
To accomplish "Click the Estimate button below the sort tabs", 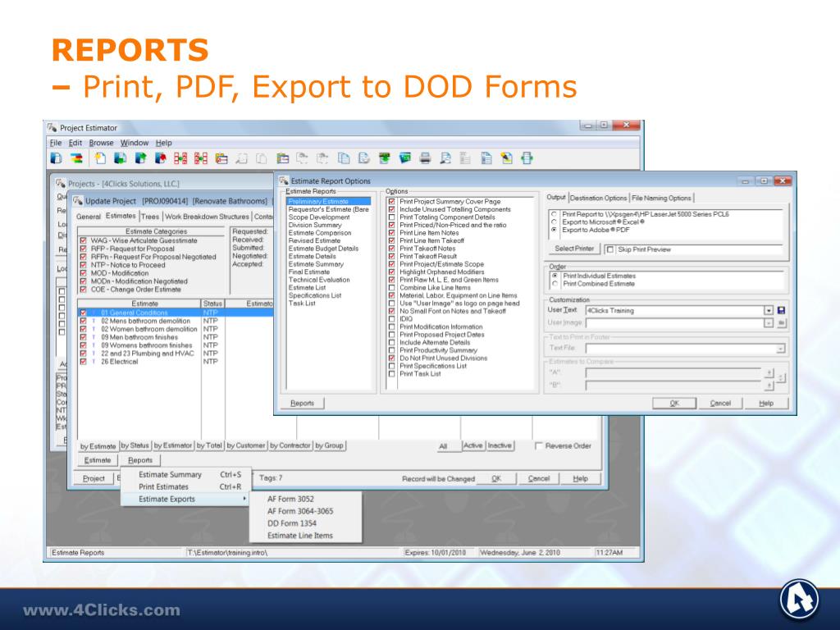I will click(98, 460).
